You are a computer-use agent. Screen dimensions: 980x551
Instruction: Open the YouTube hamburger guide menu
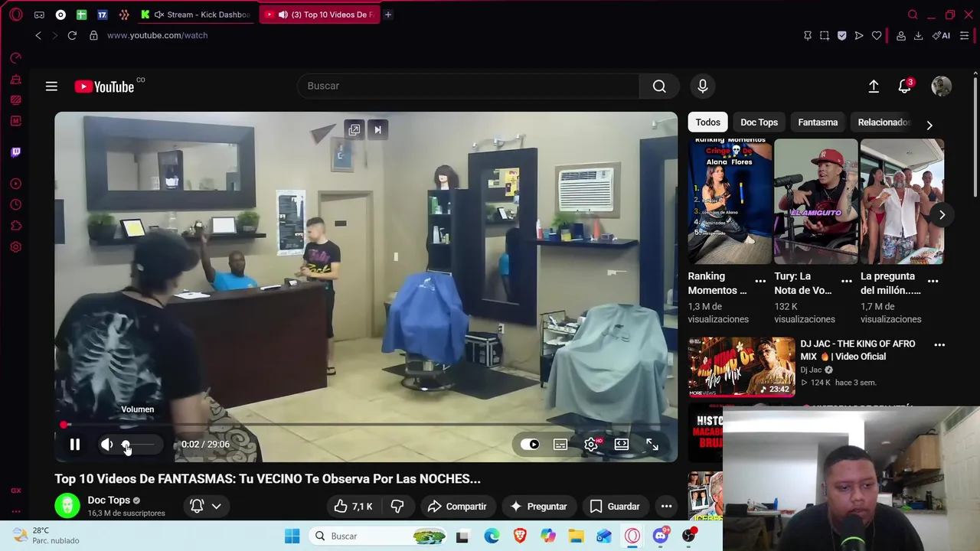tap(51, 86)
